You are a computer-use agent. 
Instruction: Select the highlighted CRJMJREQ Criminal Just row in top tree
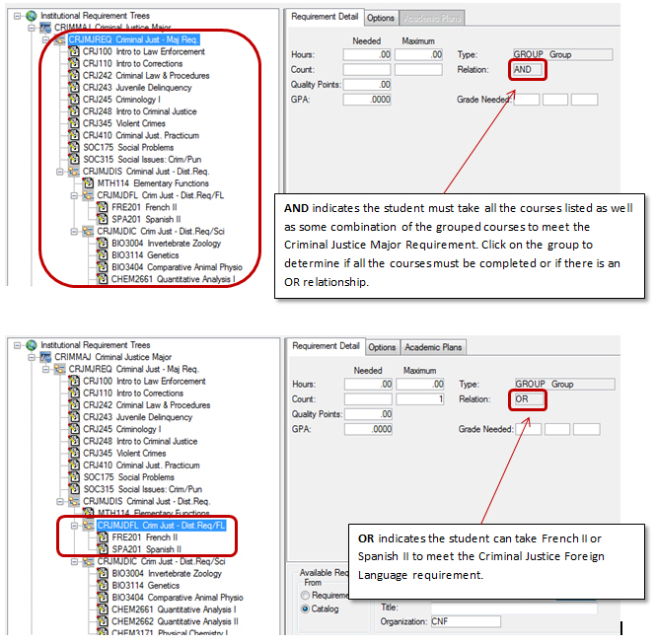click(x=134, y=39)
